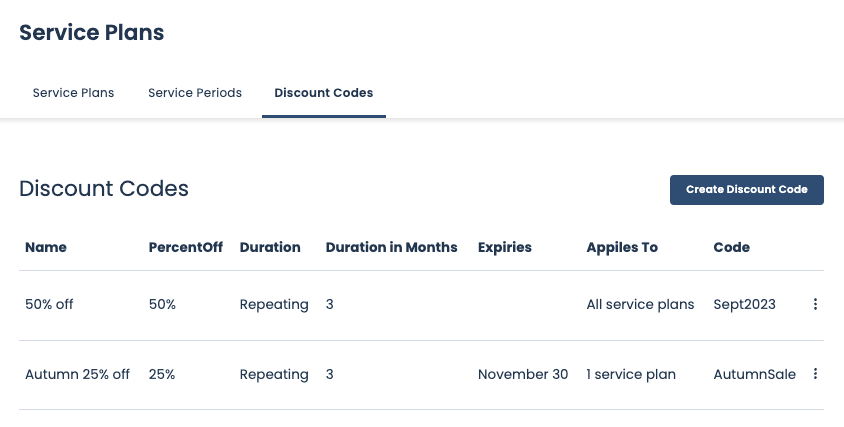Viewport: 844px width, 427px height.
Task: Click the 1 service plan cell
Action: coord(631,374)
